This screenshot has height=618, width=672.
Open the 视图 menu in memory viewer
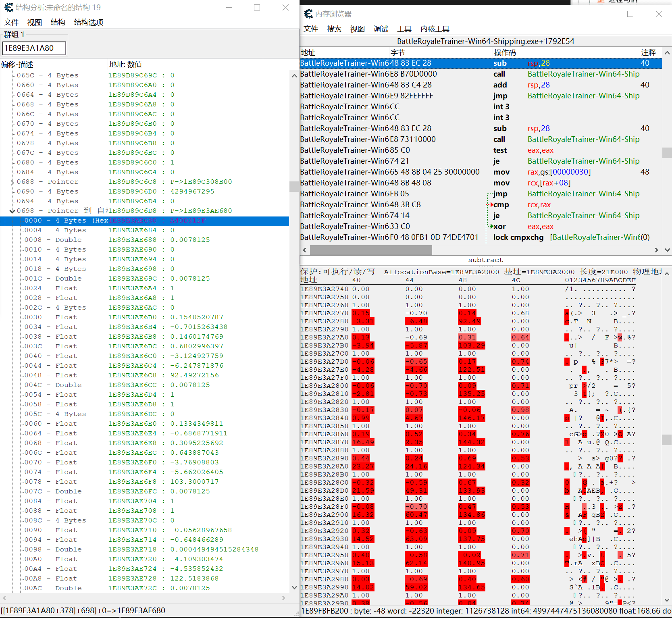coord(358,29)
